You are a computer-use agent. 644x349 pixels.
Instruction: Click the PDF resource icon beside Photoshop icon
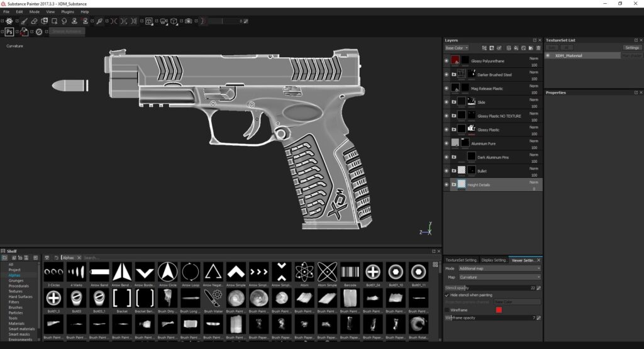[25, 31]
